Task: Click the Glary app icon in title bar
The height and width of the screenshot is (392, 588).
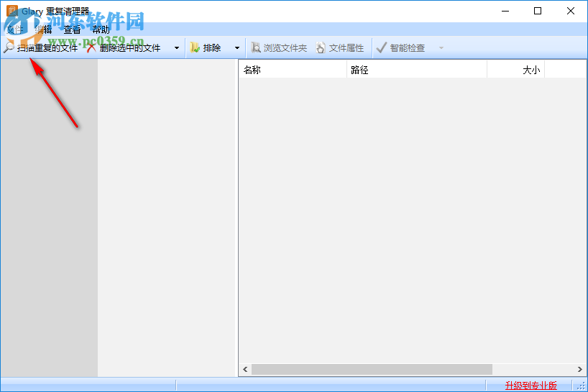Action: coord(12,11)
